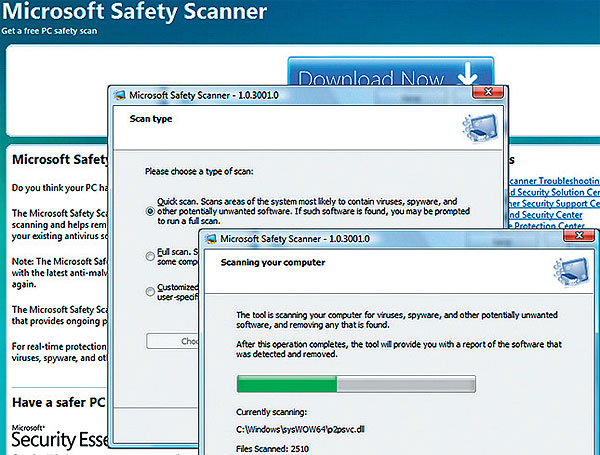Click scanning dialog title bar app icon
This screenshot has width=600, height=455.
(x=210, y=240)
